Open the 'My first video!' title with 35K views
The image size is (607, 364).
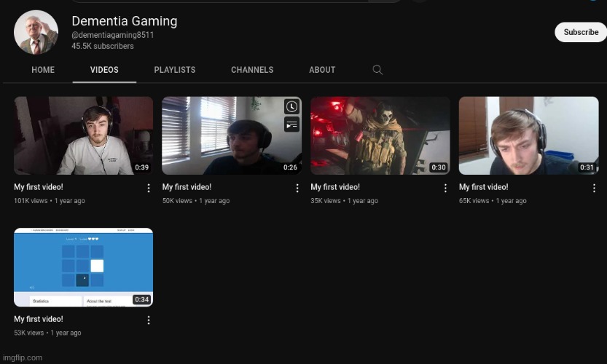click(x=335, y=187)
